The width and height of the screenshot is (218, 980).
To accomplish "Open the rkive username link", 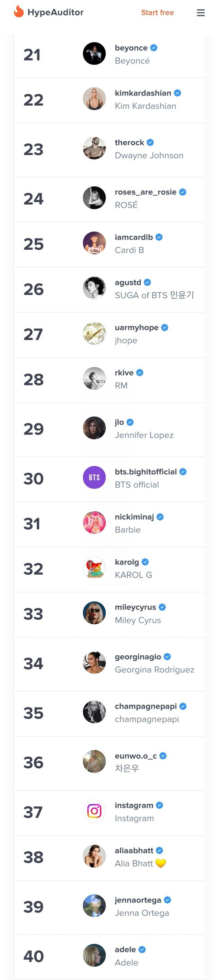I will pyautogui.click(x=124, y=373).
